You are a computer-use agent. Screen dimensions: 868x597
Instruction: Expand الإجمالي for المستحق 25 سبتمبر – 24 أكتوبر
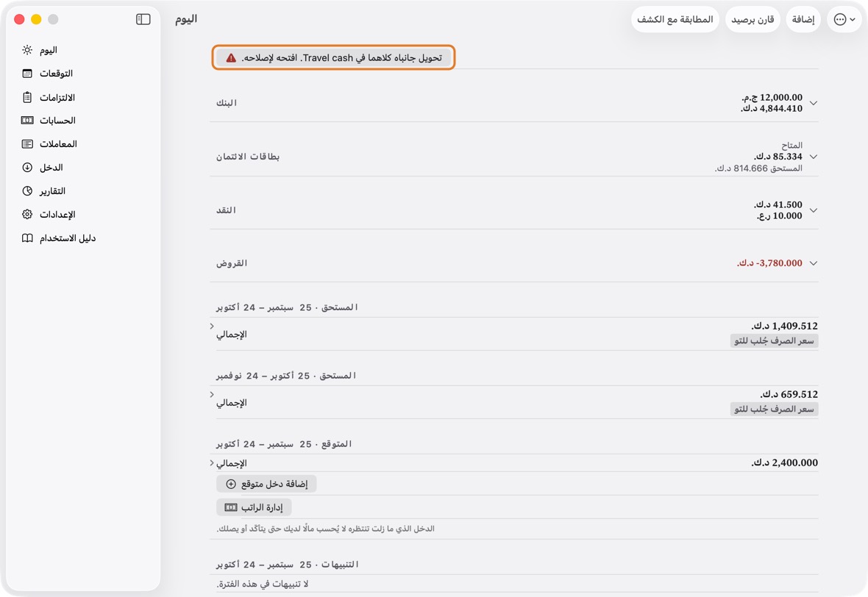(212, 326)
